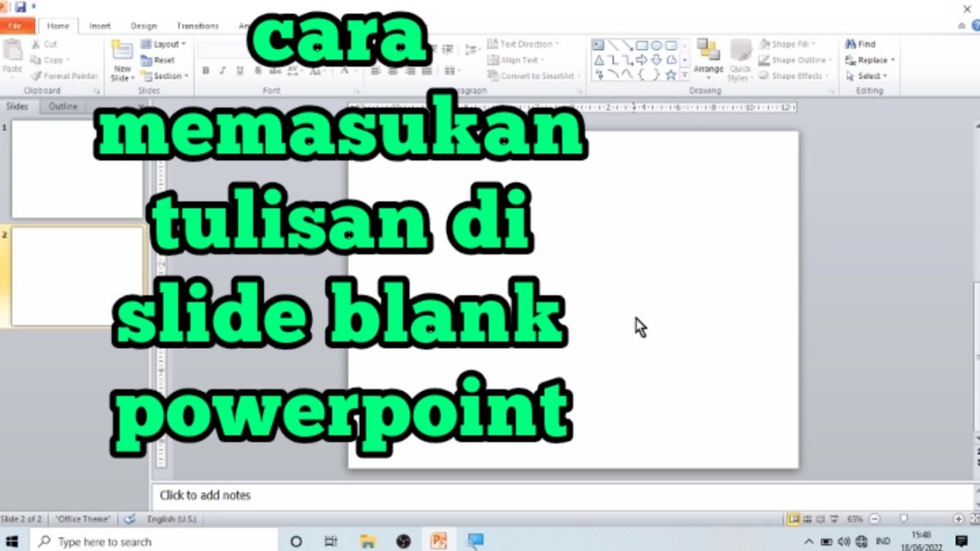This screenshot has height=551, width=980.
Task: Click the zoom in plus button
Action: (959, 519)
